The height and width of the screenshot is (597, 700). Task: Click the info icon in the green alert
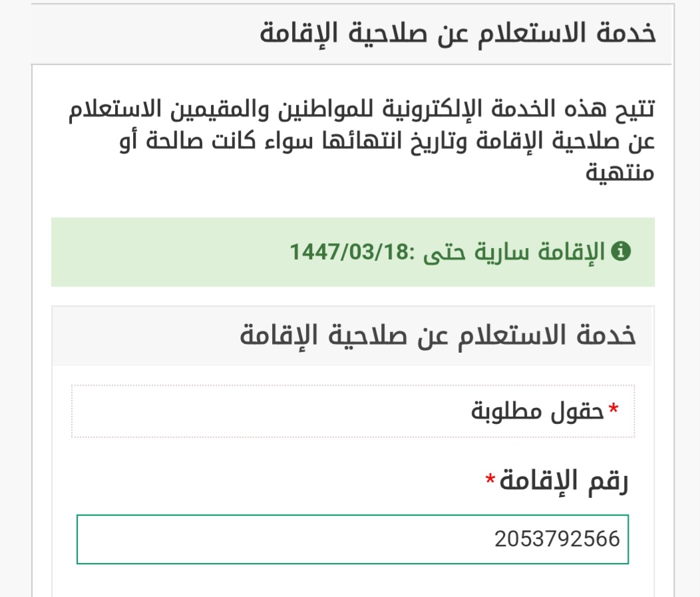point(621,252)
